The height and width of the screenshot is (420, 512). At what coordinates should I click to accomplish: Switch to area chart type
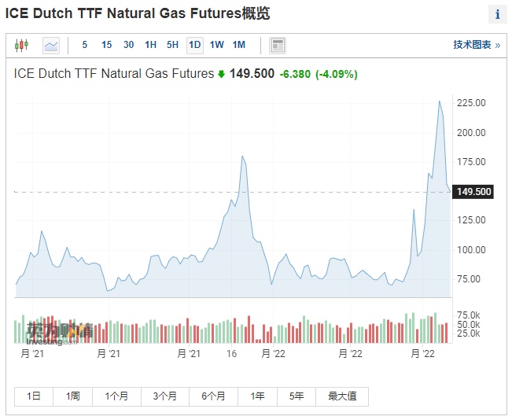tap(51, 45)
